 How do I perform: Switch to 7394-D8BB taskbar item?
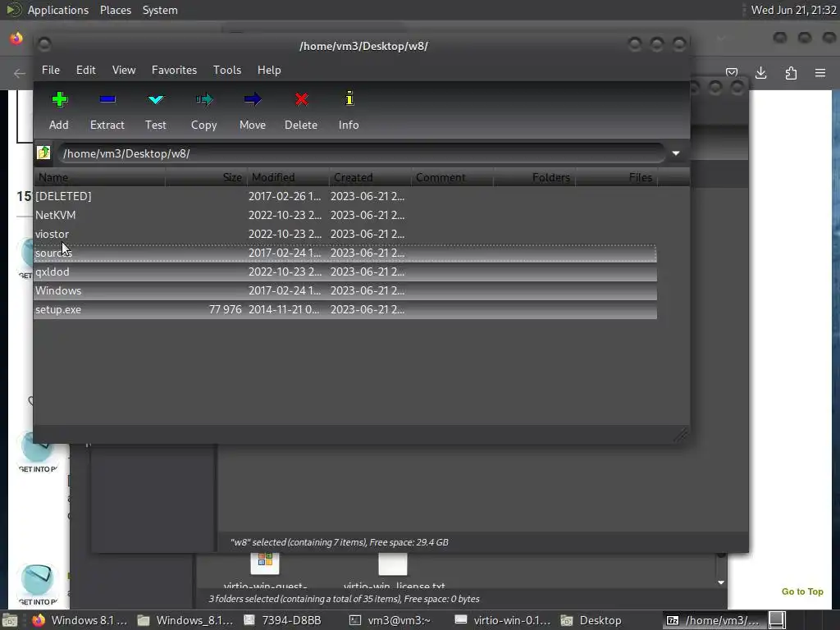tap(282, 620)
